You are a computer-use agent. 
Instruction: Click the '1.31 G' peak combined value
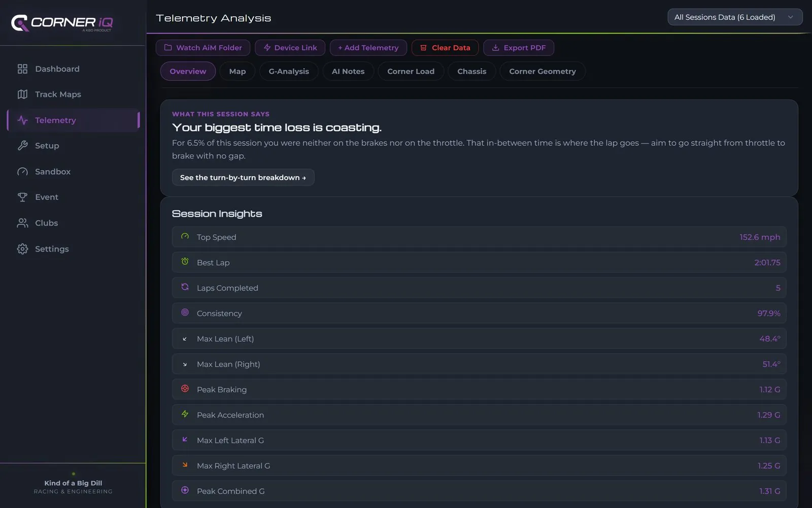(x=770, y=491)
